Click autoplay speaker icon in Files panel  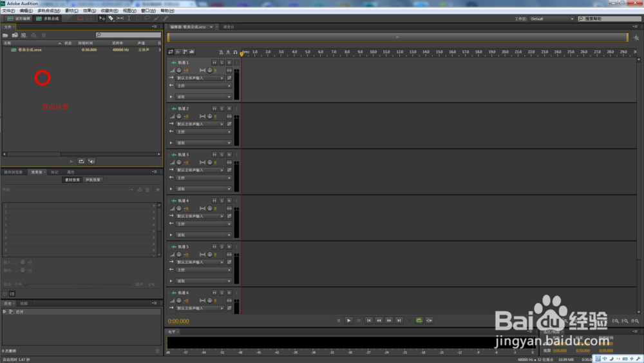[x=91, y=162]
